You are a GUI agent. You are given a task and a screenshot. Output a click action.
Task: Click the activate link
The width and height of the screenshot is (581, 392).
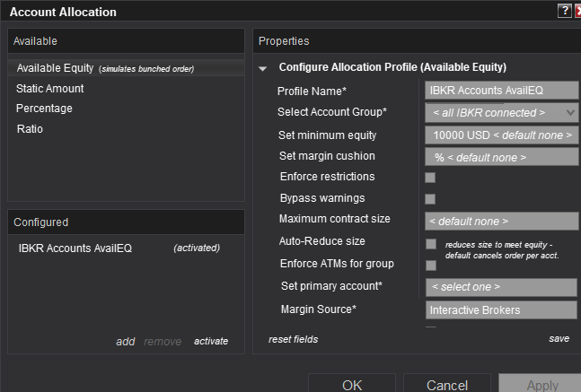click(x=211, y=342)
